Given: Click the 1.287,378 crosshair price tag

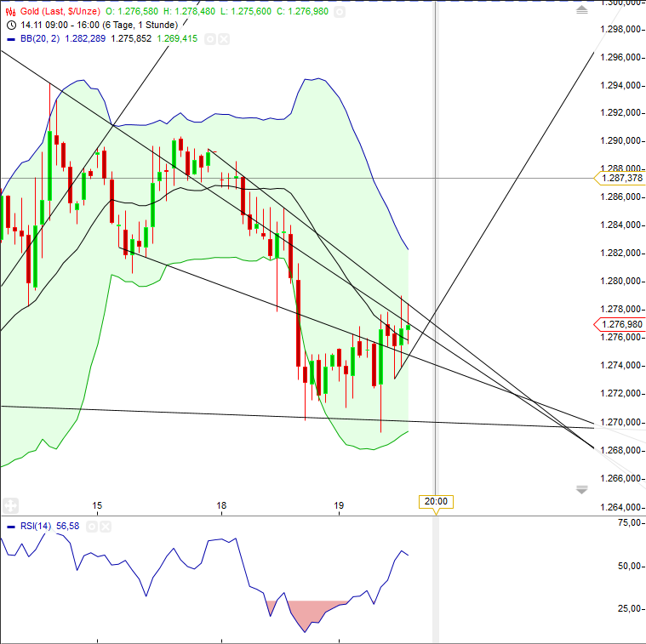Looking at the screenshot, I should 622,179.
